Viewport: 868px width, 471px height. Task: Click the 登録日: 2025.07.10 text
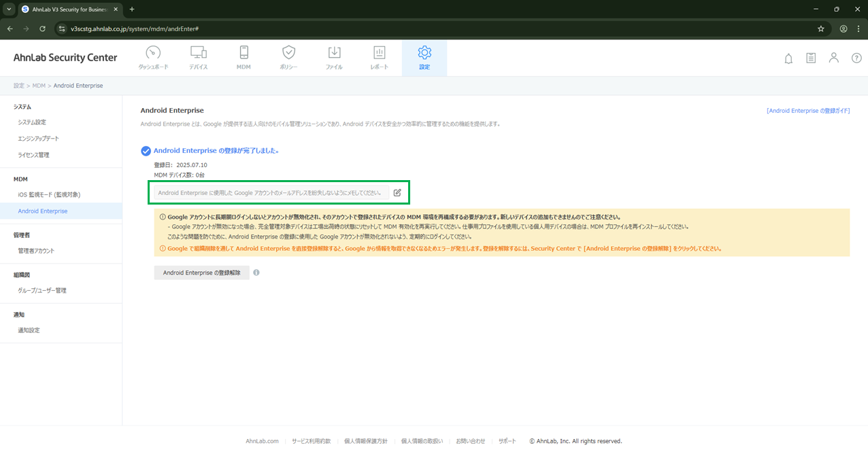pos(180,165)
